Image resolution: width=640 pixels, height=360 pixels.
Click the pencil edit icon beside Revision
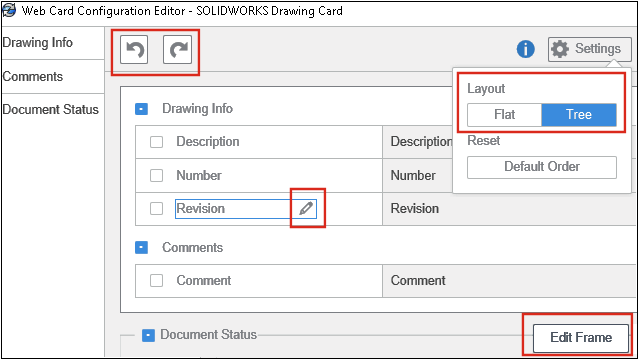tap(306, 208)
